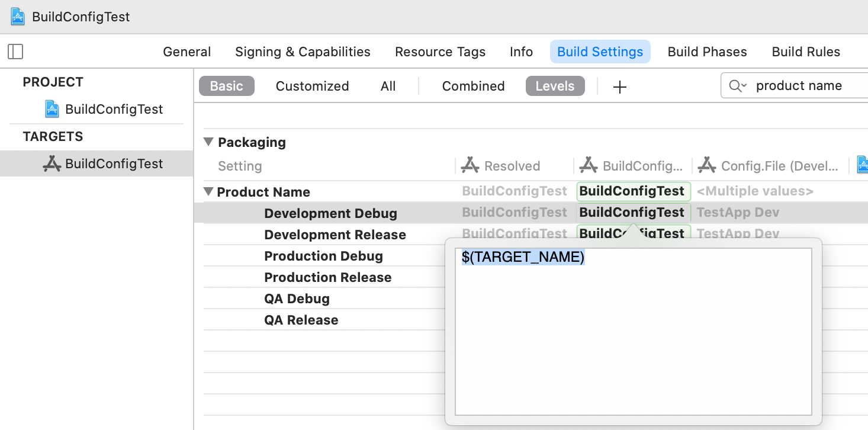Select the Production Release configuration row

[327, 277]
